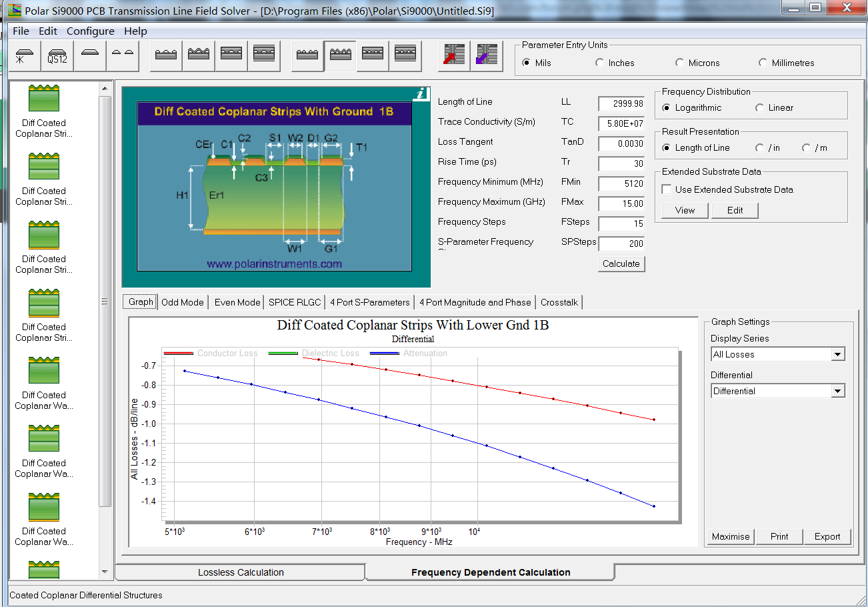This screenshot has height=607, width=868.
Task: Select Inches parameter entry units
Action: [x=600, y=63]
